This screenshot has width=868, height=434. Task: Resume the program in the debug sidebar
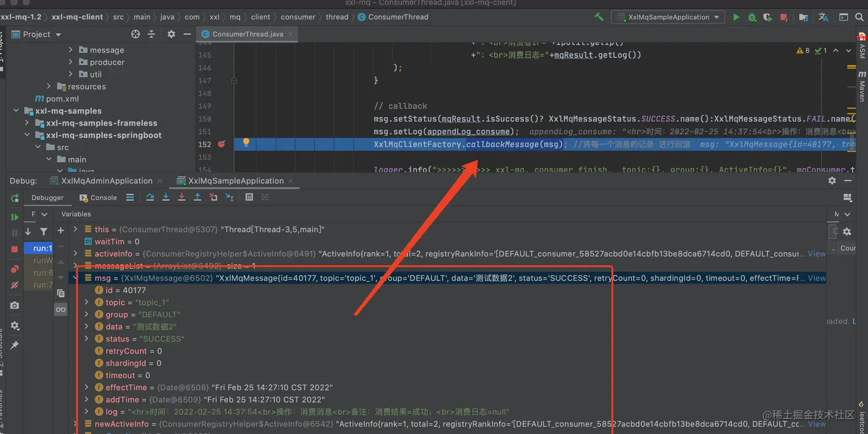[15, 217]
